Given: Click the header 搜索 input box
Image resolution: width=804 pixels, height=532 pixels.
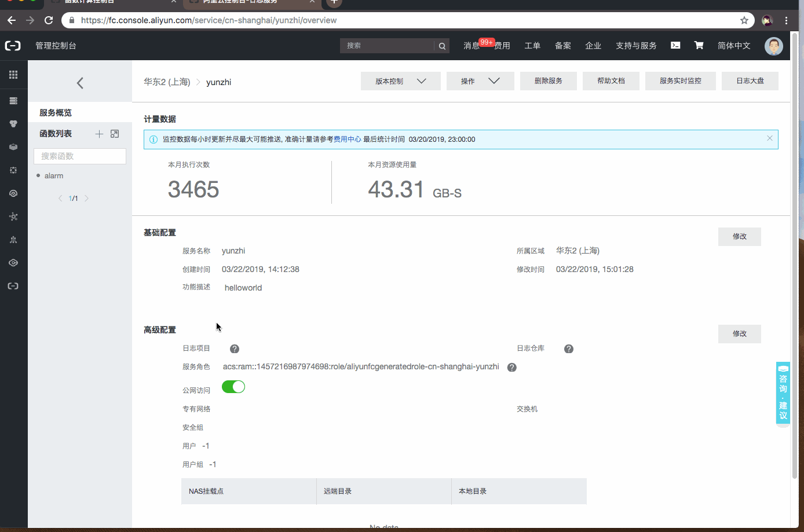Looking at the screenshot, I should click(387, 46).
